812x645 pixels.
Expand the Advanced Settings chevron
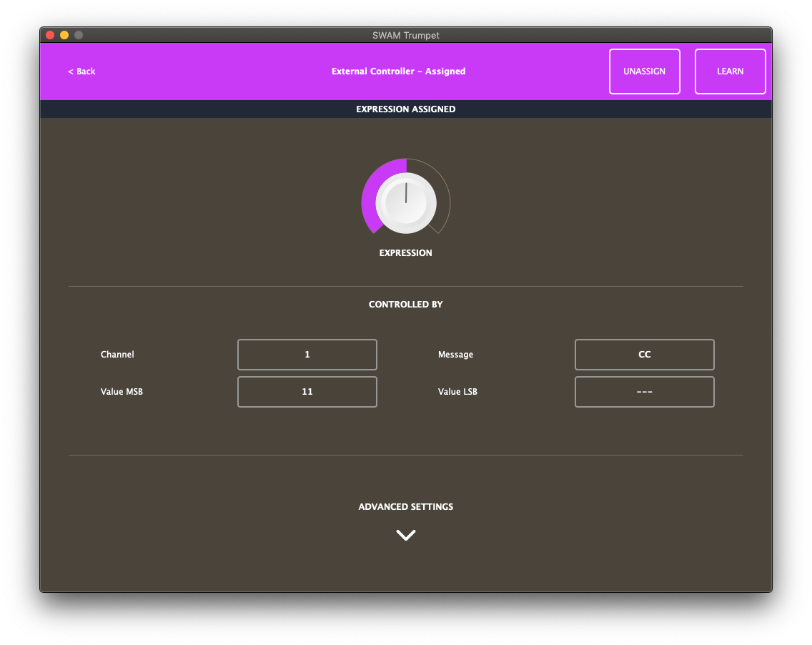(x=405, y=534)
